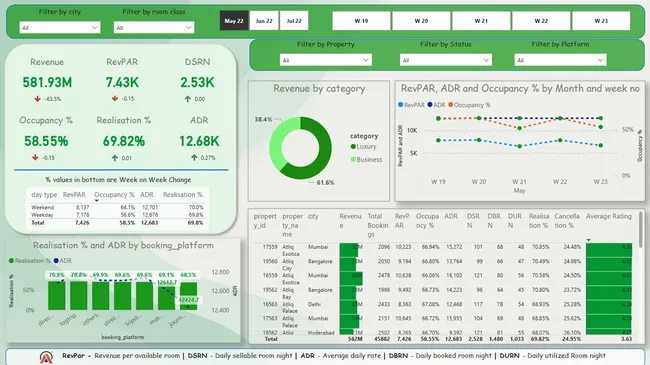The image size is (650, 365).
Task: Click Occupancy % legend marker in line chart
Action: point(450,105)
